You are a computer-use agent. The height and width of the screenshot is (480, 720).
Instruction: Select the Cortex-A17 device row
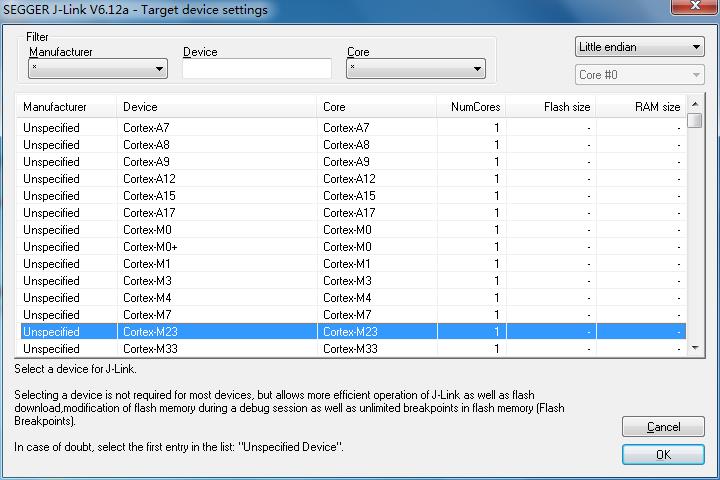[351, 213]
